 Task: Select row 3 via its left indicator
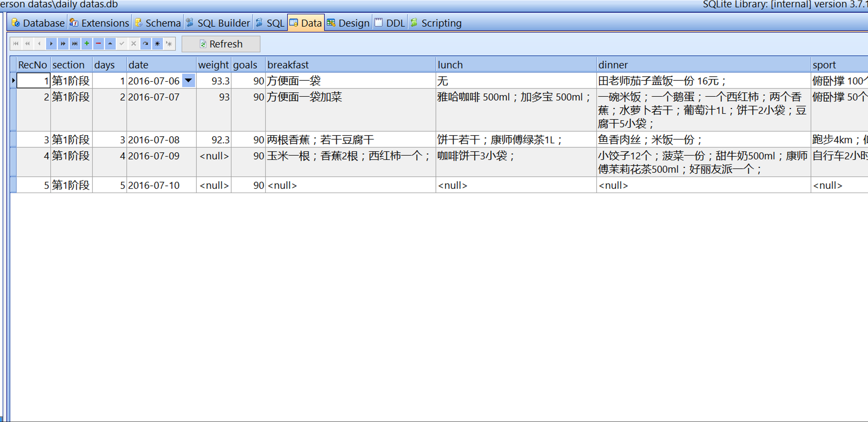point(13,140)
